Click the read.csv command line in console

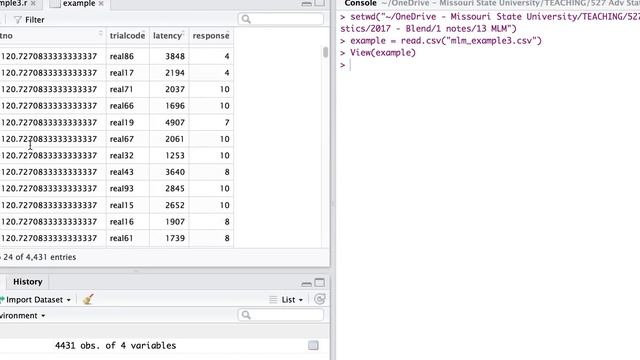click(446, 41)
